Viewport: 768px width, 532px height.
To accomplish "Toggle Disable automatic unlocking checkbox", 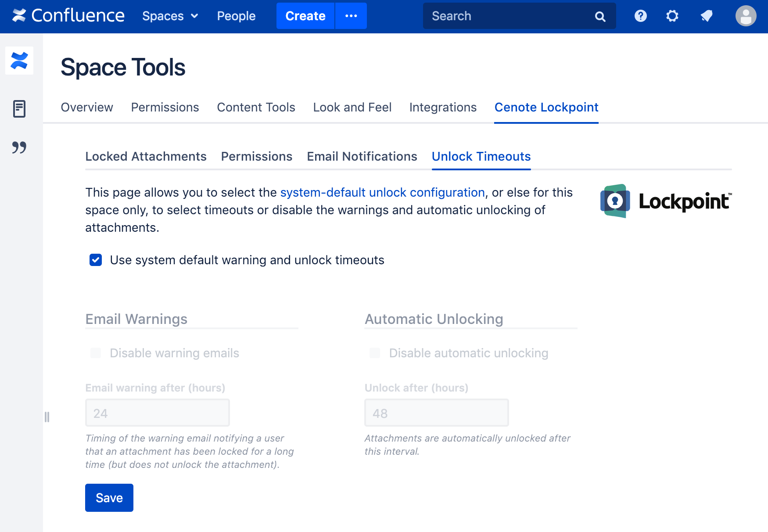I will click(375, 353).
